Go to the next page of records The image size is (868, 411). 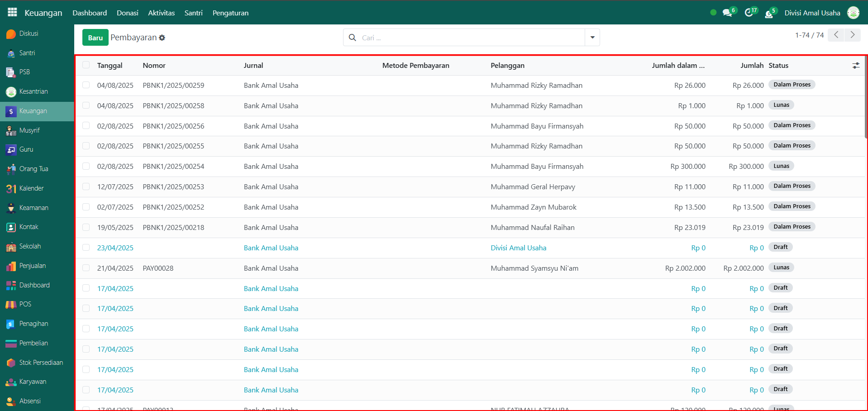pos(852,35)
